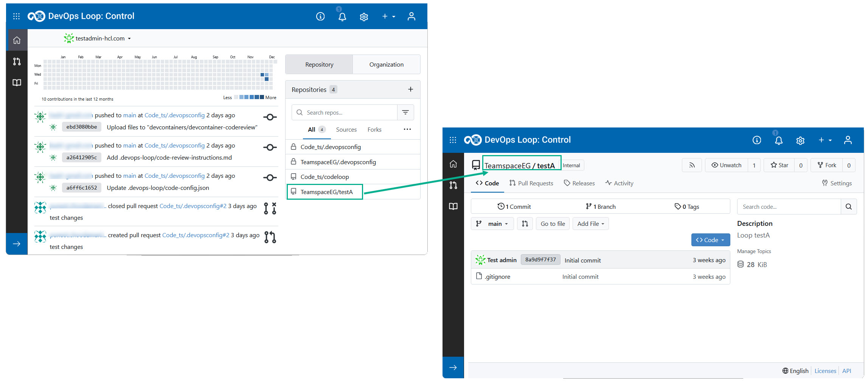Open notifications bell in repository window
The width and height of the screenshot is (868, 390).
779,141
